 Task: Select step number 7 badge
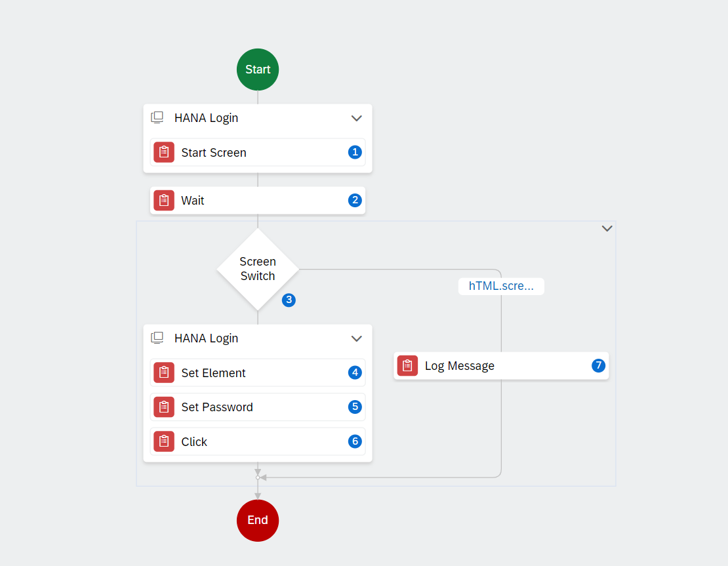pos(598,366)
